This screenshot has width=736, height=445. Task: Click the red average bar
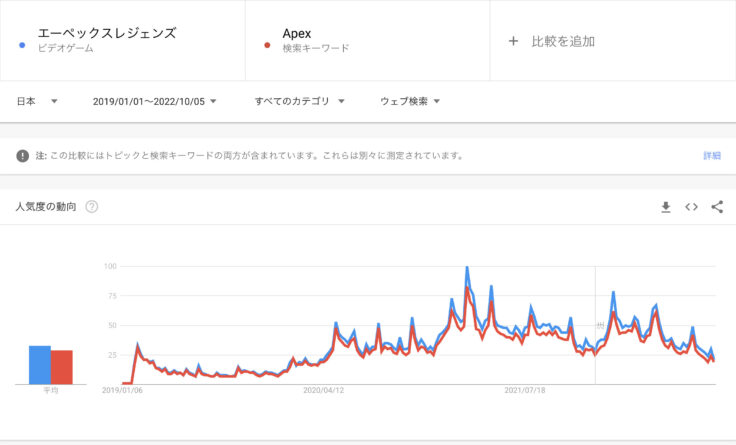[x=62, y=367]
